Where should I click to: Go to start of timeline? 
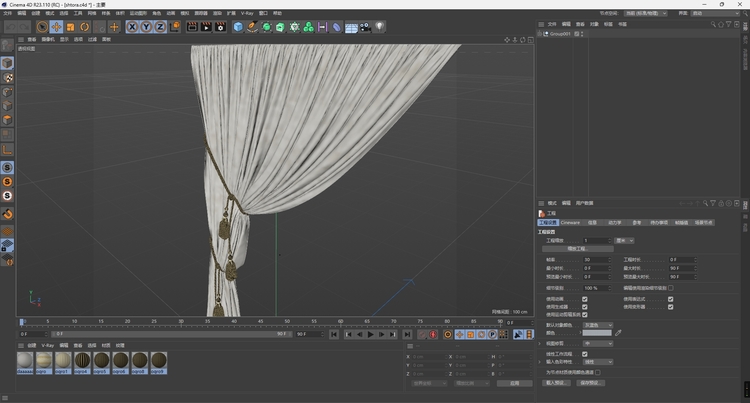click(334, 335)
